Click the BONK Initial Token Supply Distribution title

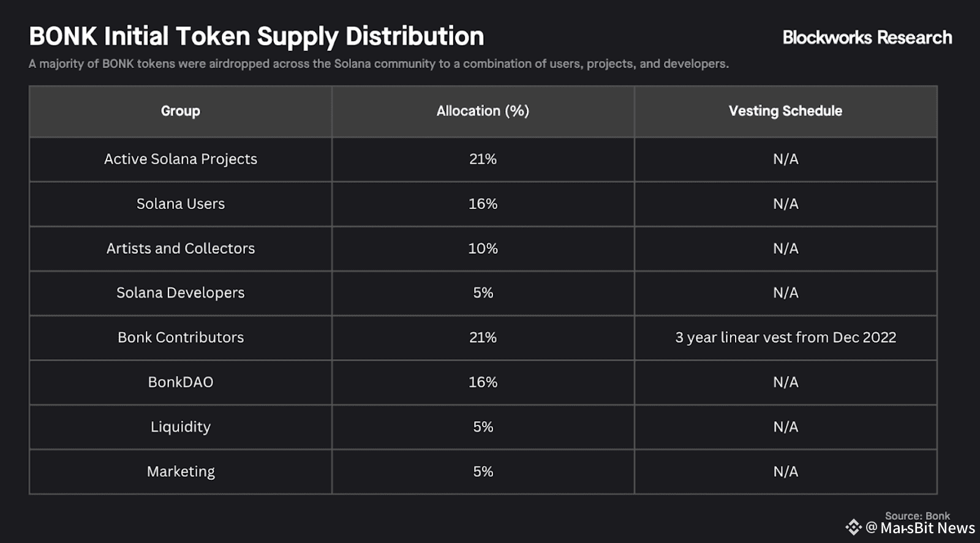[257, 36]
